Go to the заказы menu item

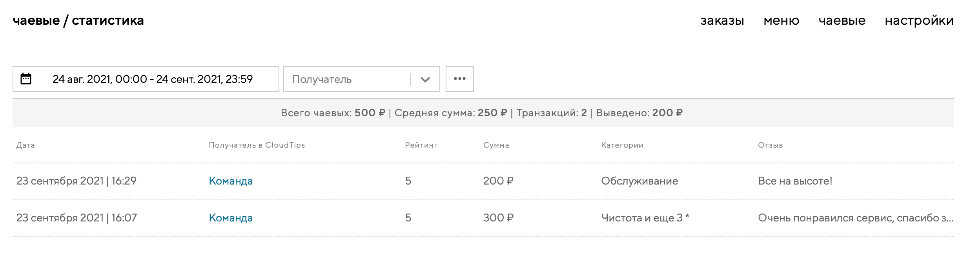click(x=722, y=20)
